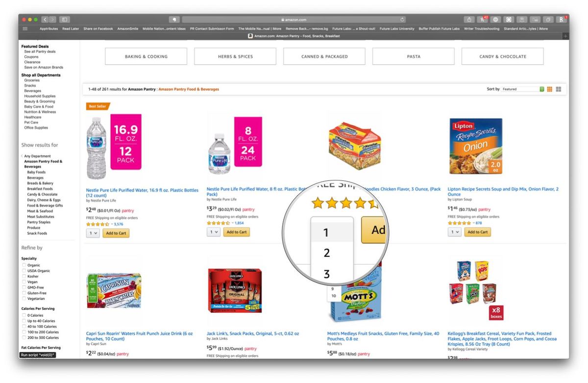Open AmazonSmile from the bookmarks bar
The width and height of the screenshot is (588, 383).
click(127, 28)
